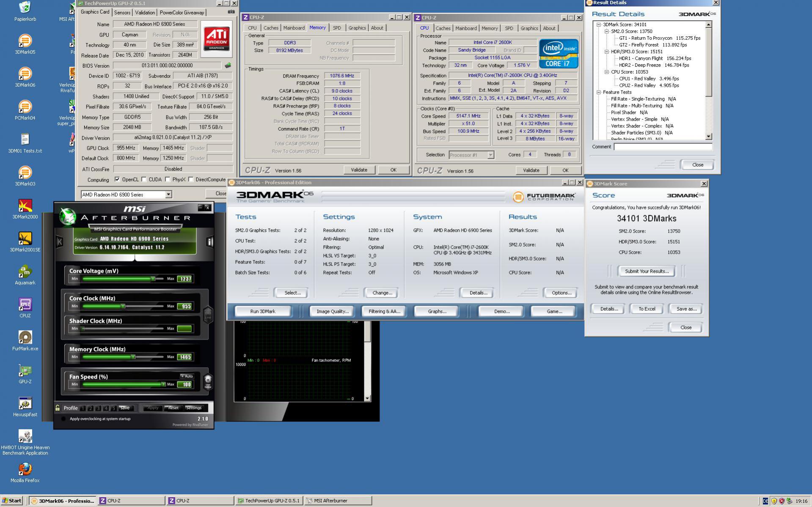The image size is (812, 507).
Task: Select Afterburner profile slot 5
Action: click(x=113, y=408)
